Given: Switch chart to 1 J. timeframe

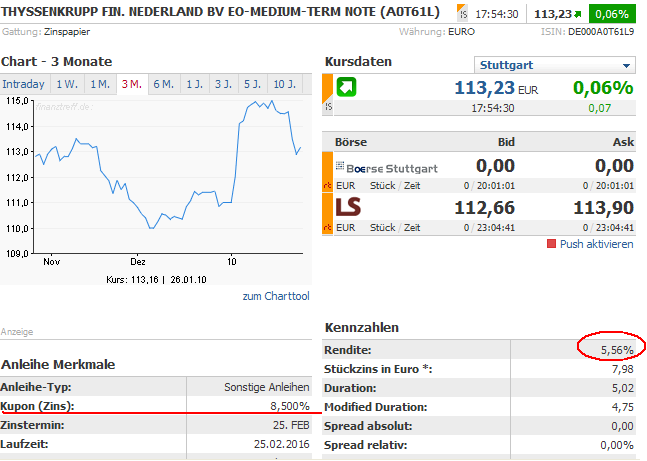Looking at the screenshot, I should (x=195, y=84).
